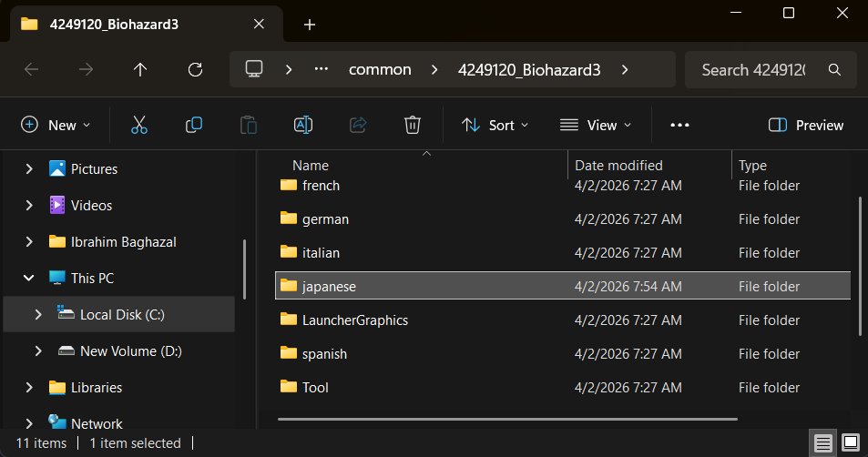Expand the Videos tree node

(29, 205)
